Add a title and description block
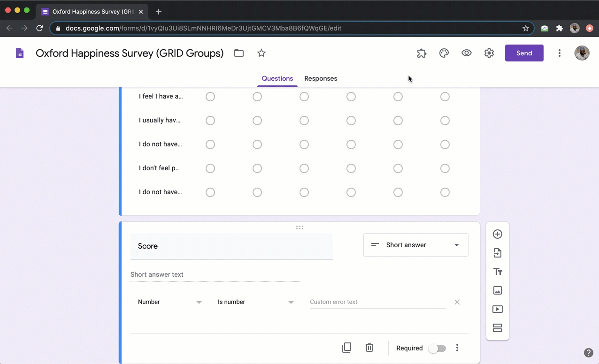The width and height of the screenshot is (599, 364). coord(497,272)
